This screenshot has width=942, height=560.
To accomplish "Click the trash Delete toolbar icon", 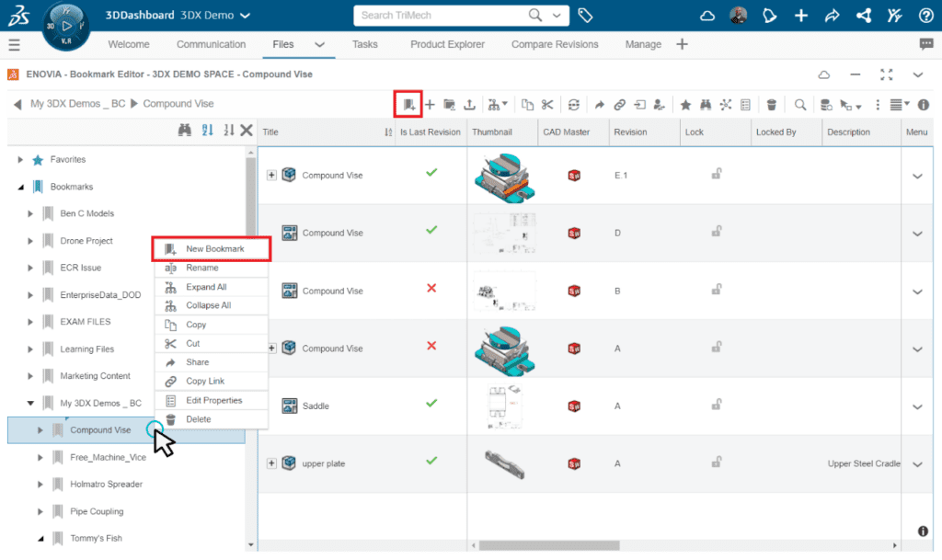I will coord(772,105).
